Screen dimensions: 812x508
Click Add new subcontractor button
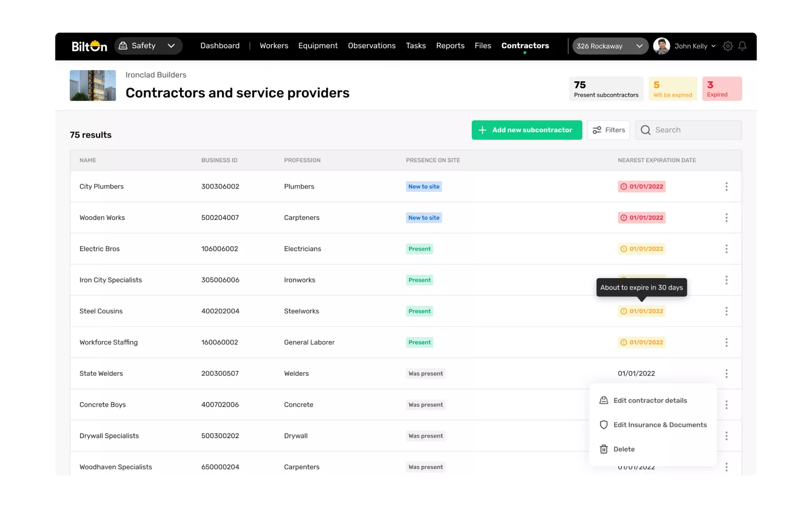pyautogui.click(x=527, y=130)
